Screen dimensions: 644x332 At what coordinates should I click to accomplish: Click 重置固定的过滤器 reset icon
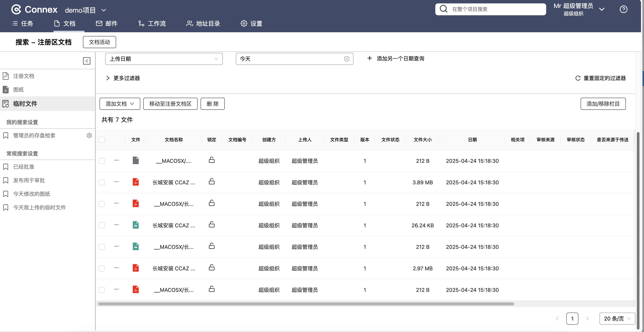pos(578,78)
